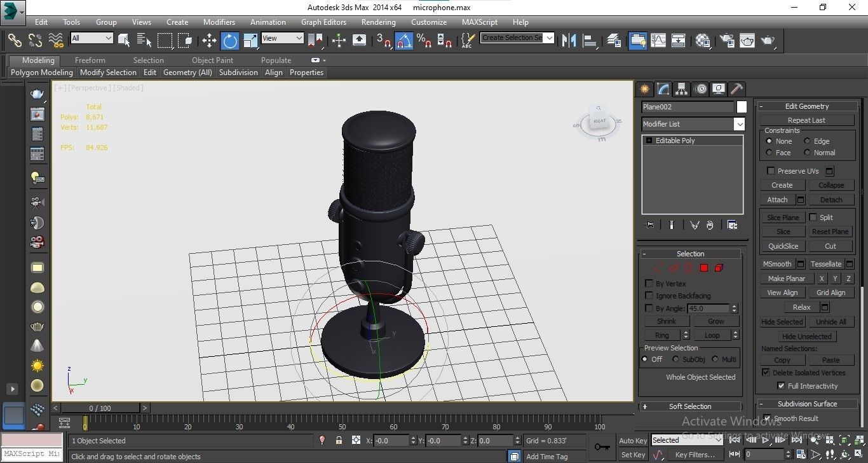Click the Mirror tool icon
868x463 pixels.
[569, 40]
